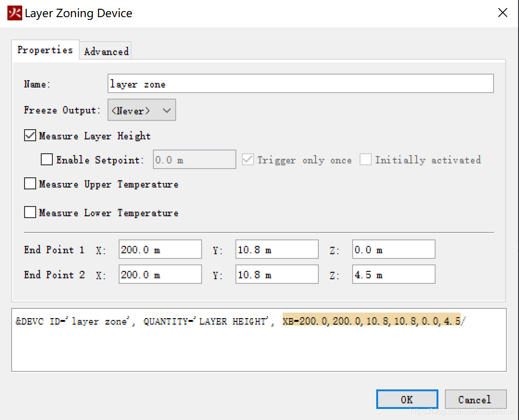Click the highlighted XB text in preview
Viewport: 519px width, 420px height.
371,321
